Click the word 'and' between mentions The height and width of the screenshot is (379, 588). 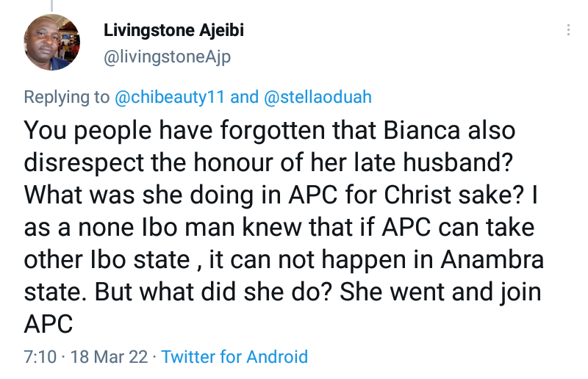pyautogui.click(x=245, y=97)
